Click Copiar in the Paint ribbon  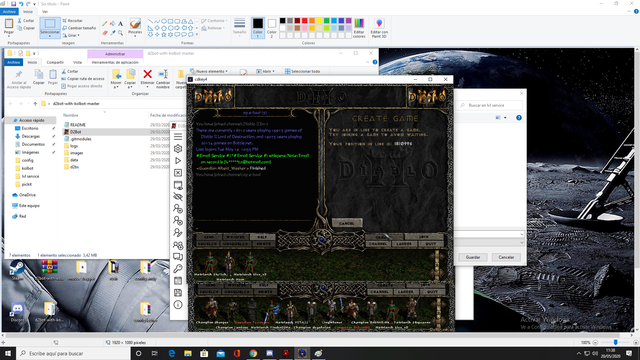coord(26,28)
